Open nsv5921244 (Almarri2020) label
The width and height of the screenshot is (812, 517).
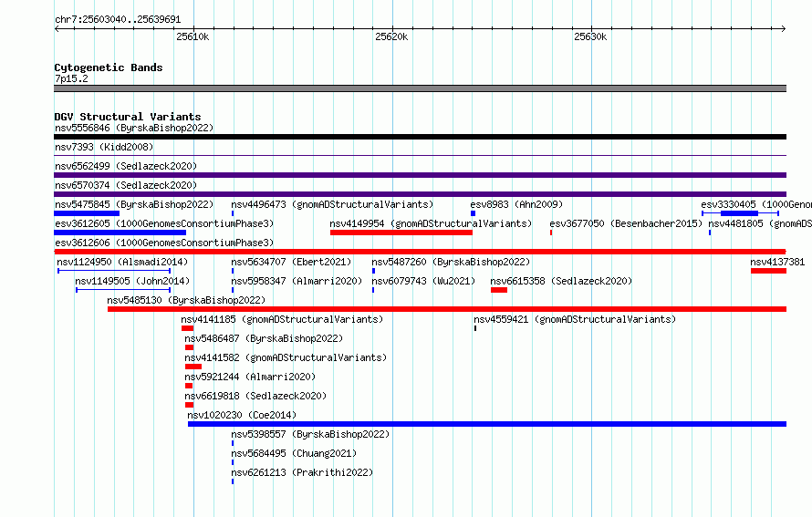(x=250, y=377)
